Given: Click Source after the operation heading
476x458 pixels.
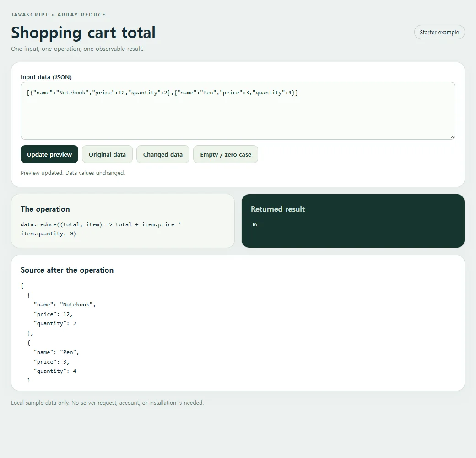Looking at the screenshot, I should coord(67,270).
